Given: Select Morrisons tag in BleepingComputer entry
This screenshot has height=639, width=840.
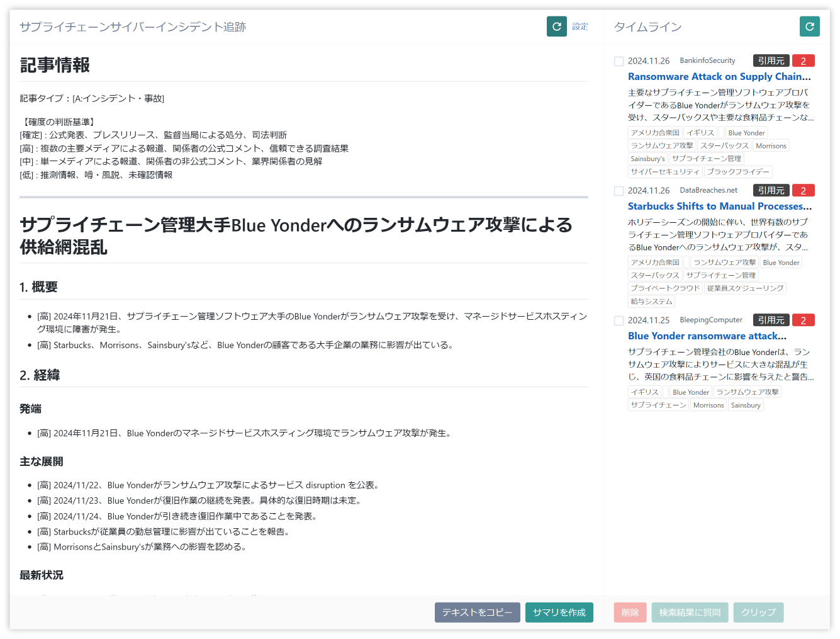Looking at the screenshot, I should click(x=708, y=405).
